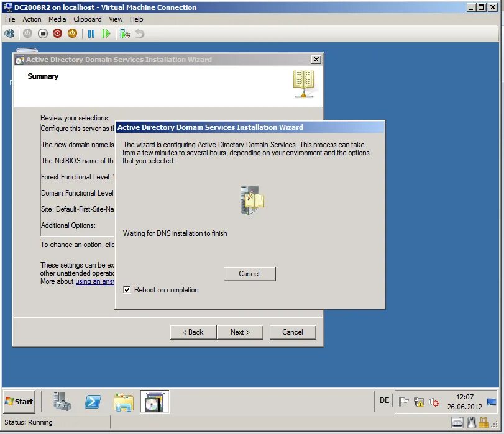Click the padlock status bar icon
This screenshot has width=504, height=434.
pyautogui.click(x=483, y=422)
